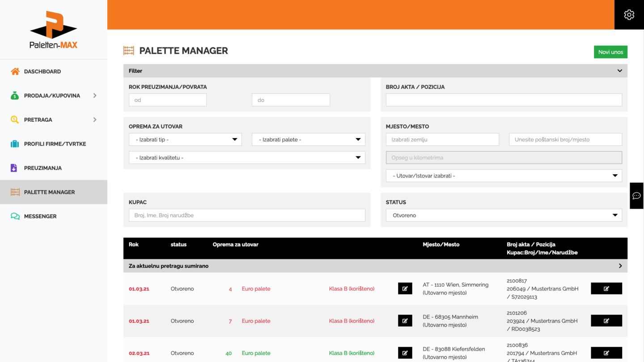Click edit icon beside Mannheim location
Viewport: 644px width, 362px height.
405,321
